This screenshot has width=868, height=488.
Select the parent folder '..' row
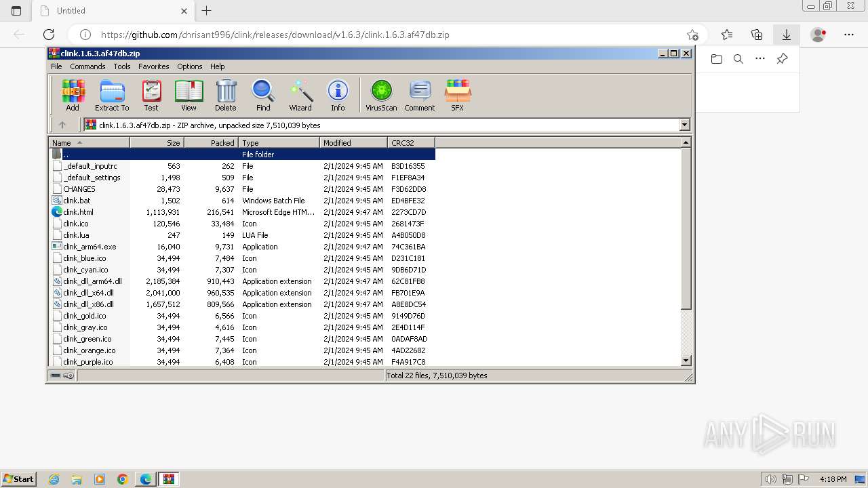(242, 155)
